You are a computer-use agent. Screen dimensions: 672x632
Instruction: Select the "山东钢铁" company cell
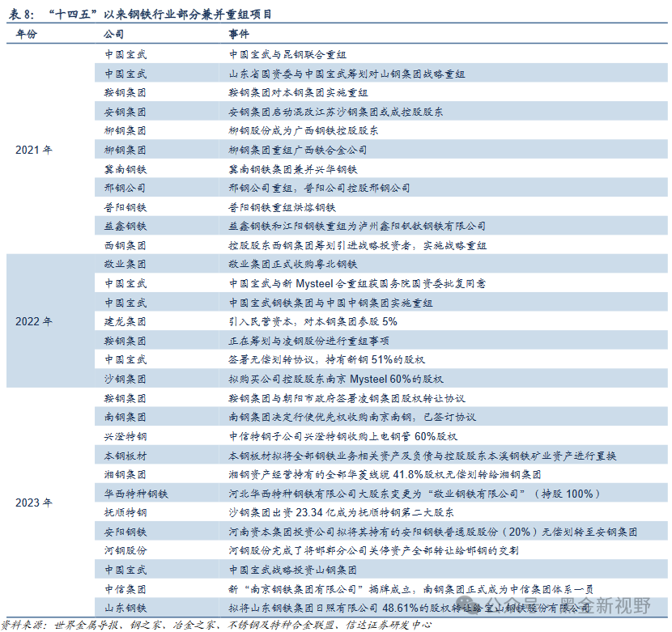click(x=125, y=608)
